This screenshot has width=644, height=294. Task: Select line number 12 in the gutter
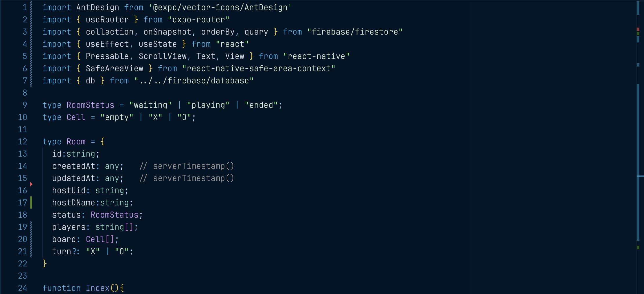(x=22, y=141)
